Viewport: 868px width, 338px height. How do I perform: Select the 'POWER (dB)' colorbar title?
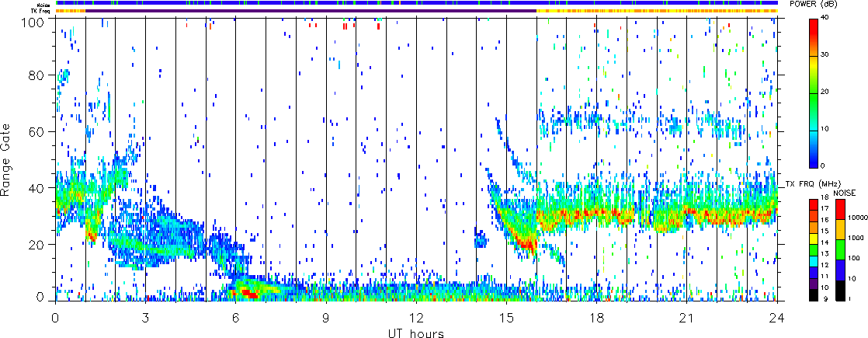point(811,3)
